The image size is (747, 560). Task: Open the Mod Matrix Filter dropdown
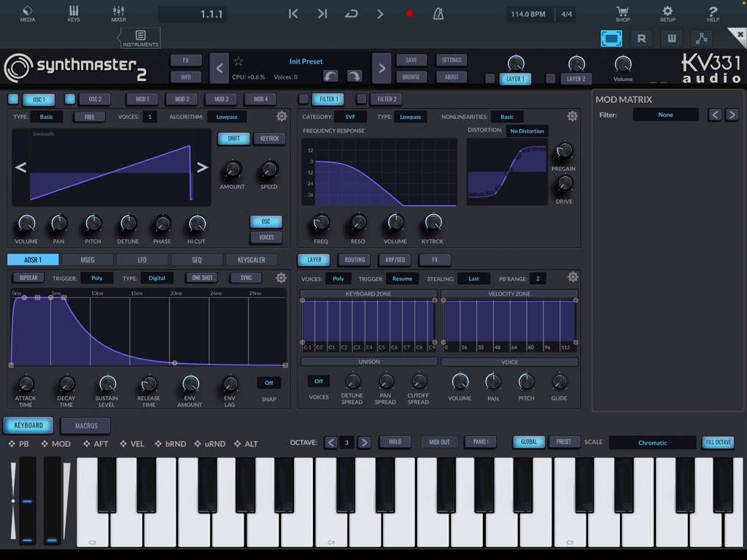(x=665, y=114)
